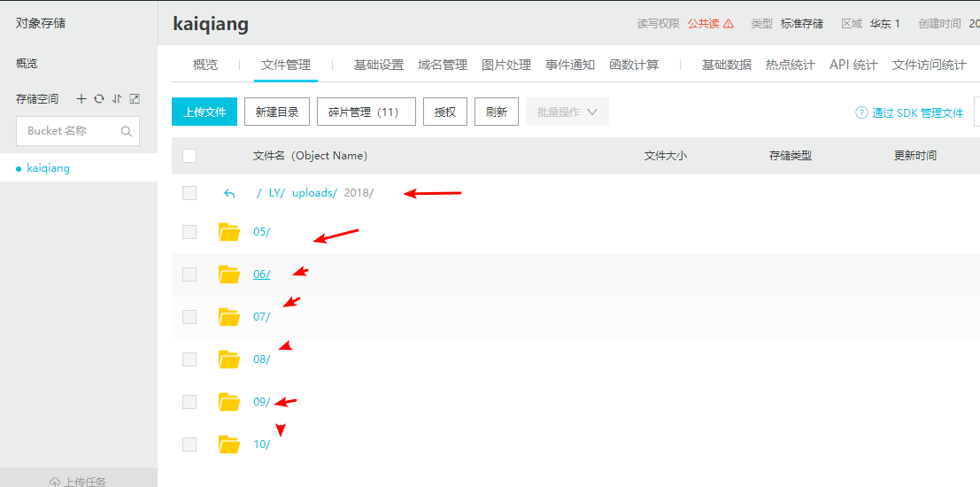The image size is (980, 487).
Task: Click the yellow folder icon for 05/
Action: 229,232
